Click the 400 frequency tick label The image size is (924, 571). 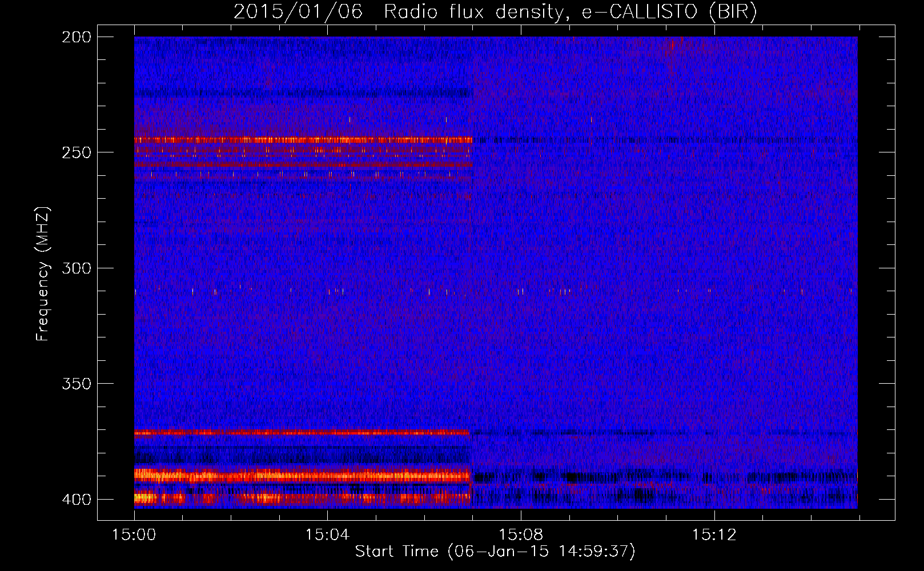77,499
